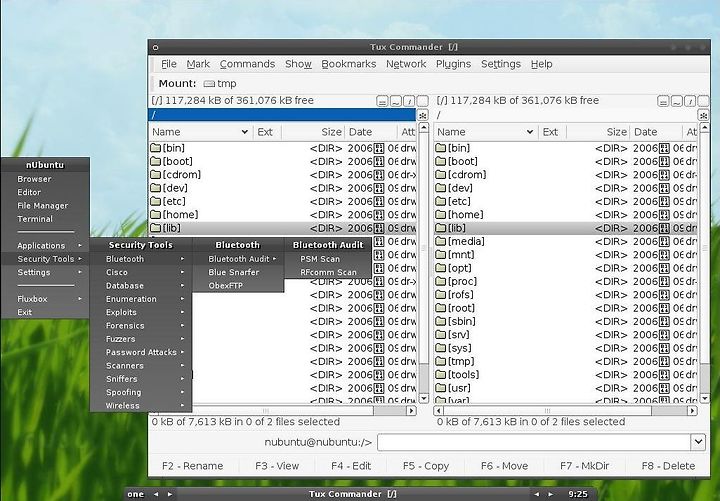Screen dimensions: 720x501
Task: Click the right panel Size column header
Action: (x=598, y=132)
